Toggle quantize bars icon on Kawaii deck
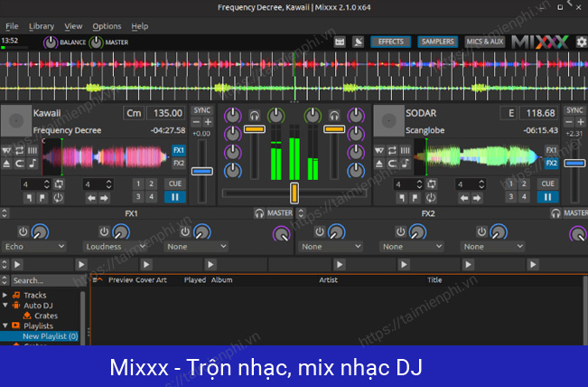588x387 pixels. (x=33, y=150)
